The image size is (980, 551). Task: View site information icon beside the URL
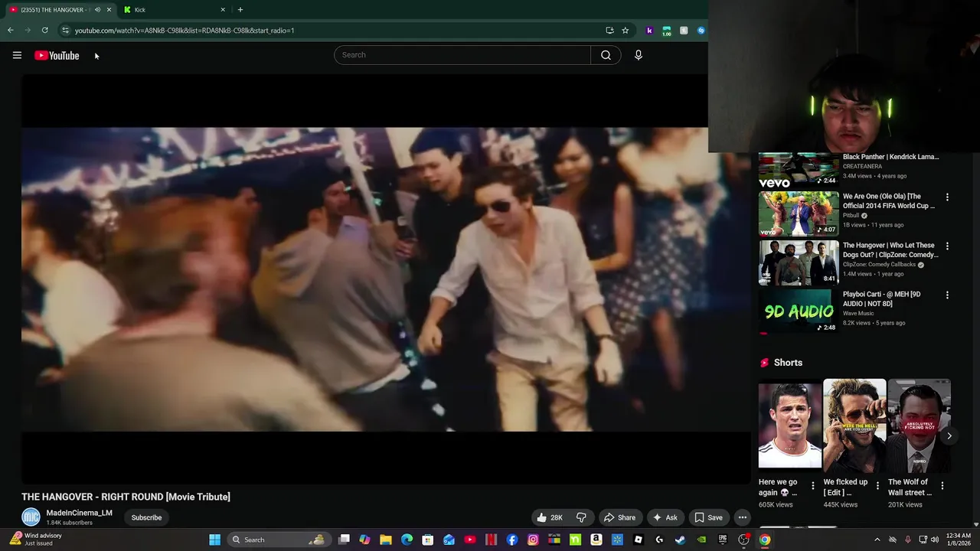(x=66, y=31)
